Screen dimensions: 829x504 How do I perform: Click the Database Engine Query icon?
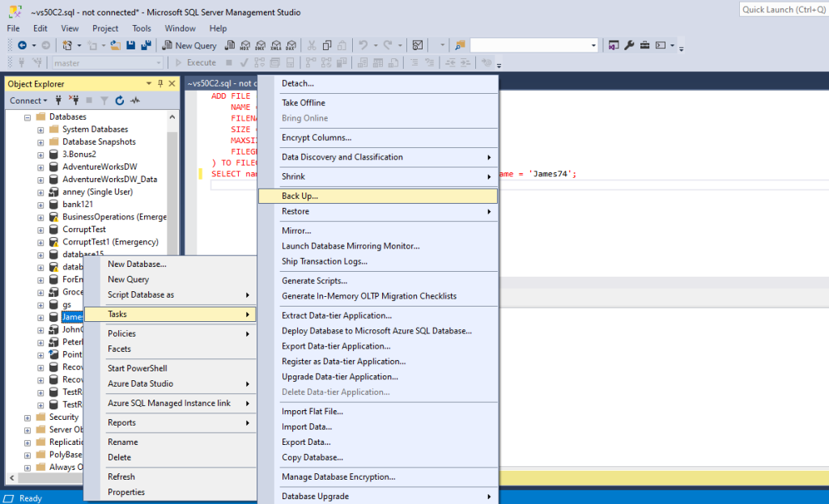230,45
